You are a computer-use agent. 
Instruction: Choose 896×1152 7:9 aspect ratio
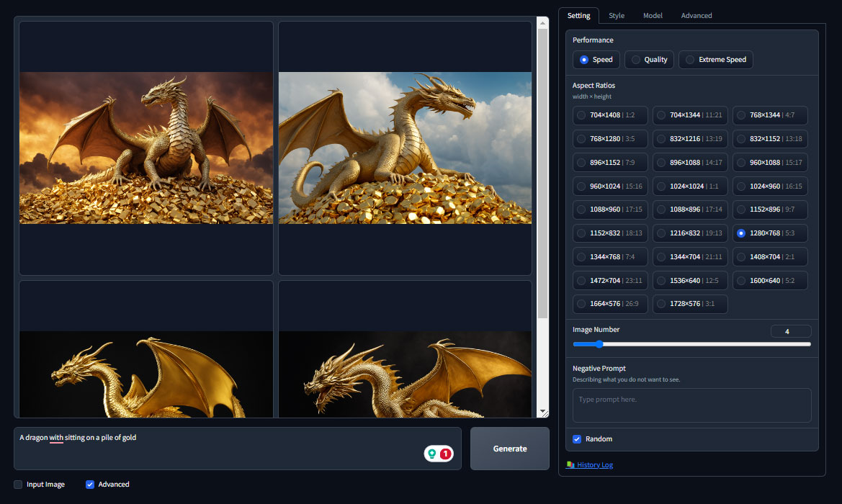tap(610, 162)
